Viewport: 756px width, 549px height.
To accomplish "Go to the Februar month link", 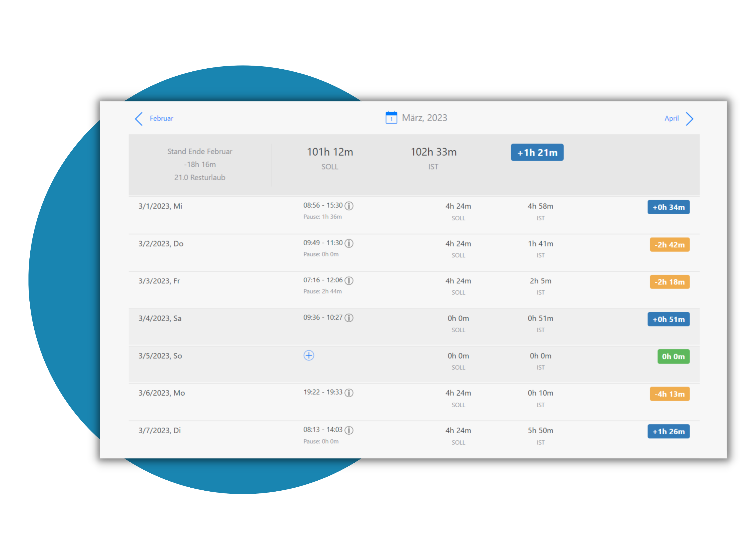I will (x=161, y=118).
